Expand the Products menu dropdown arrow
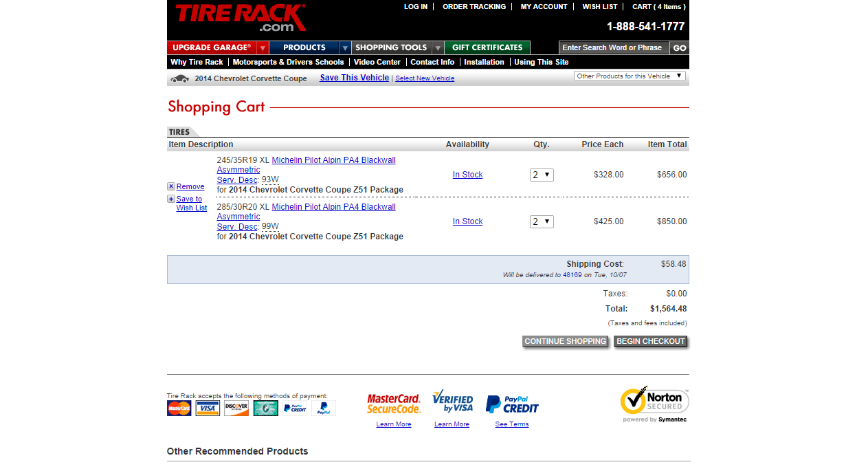This screenshot has height=469, width=868. click(x=345, y=48)
